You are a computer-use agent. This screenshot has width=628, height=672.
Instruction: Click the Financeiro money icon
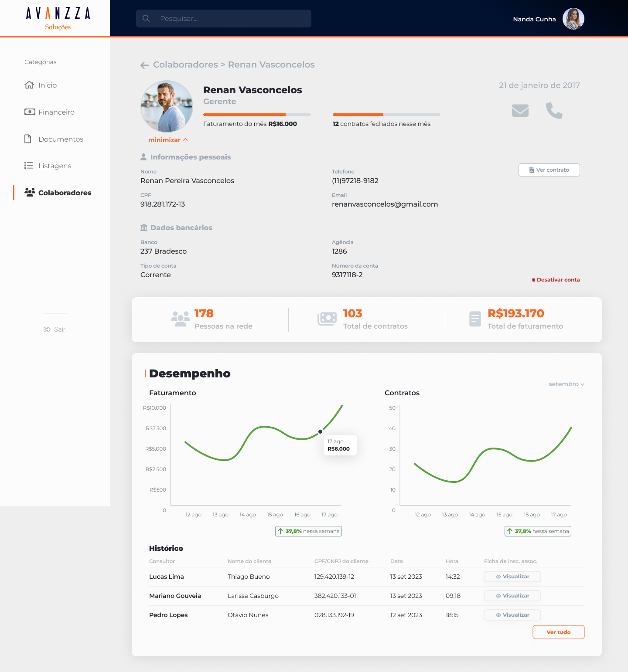point(30,112)
